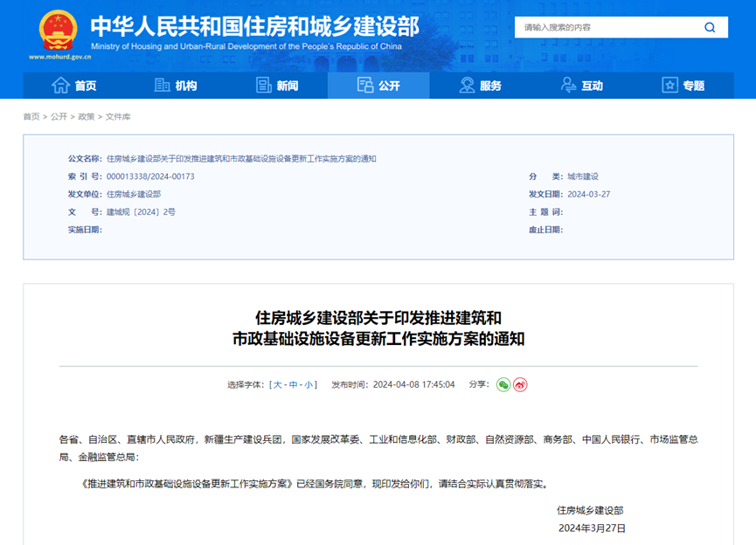This screenshot has height=545, width=756.
Task: Click the interaction icon beside 互动
Action: coord(568,86)
